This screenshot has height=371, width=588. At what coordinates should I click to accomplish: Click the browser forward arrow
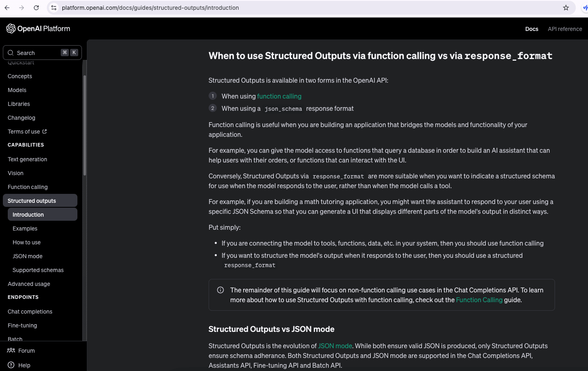[x=22, y=8]
